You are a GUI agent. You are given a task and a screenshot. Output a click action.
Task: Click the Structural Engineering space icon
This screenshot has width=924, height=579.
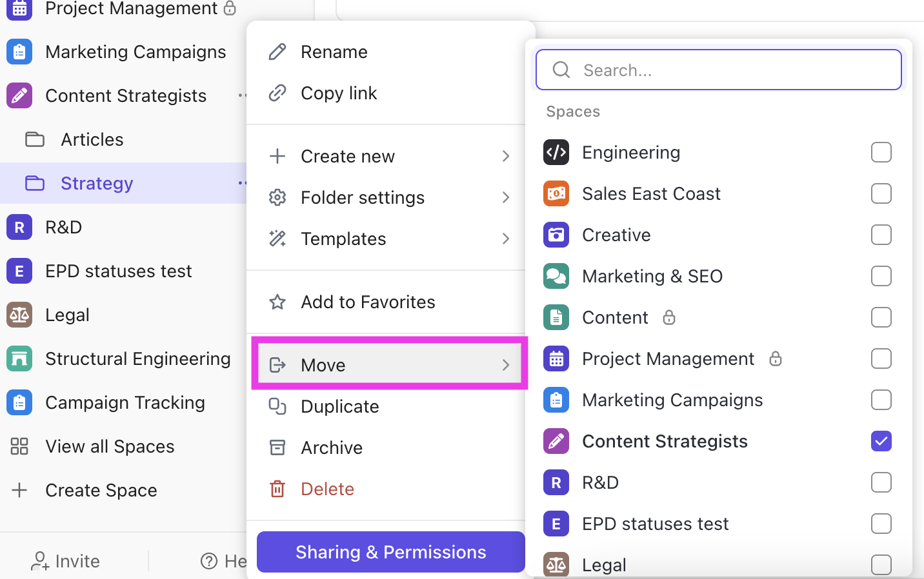coord(19,359)
